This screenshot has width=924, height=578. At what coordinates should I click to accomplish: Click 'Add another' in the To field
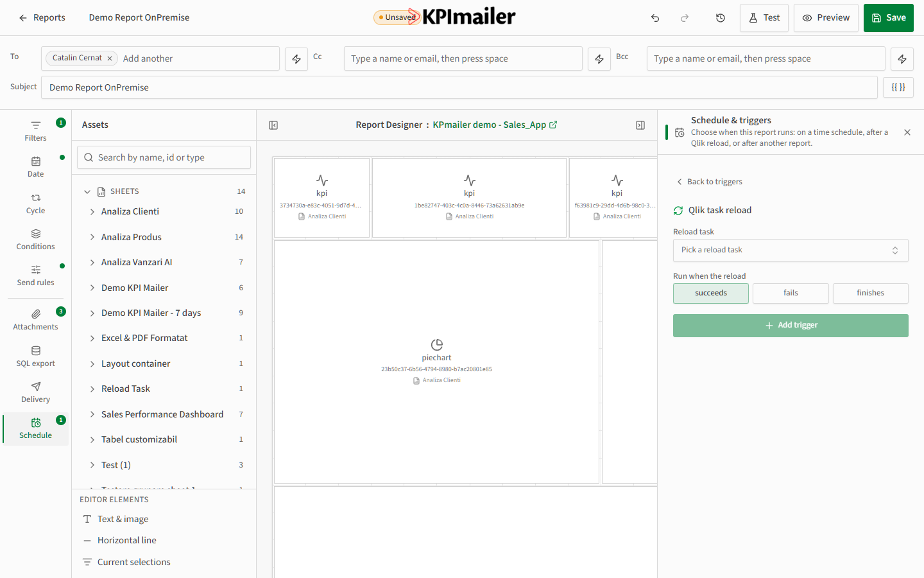coord(148,58)
